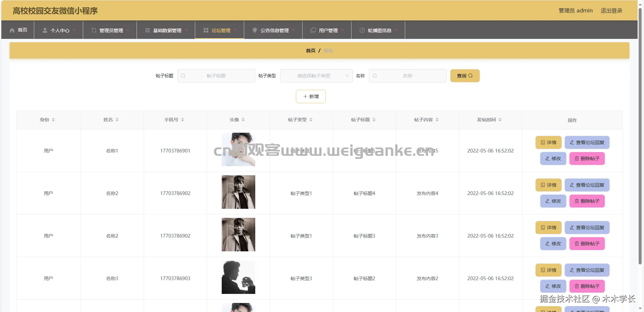The image size is (644, 312).
Task: Click the list icon beside 基础数据管理
Action: point(147,30)
